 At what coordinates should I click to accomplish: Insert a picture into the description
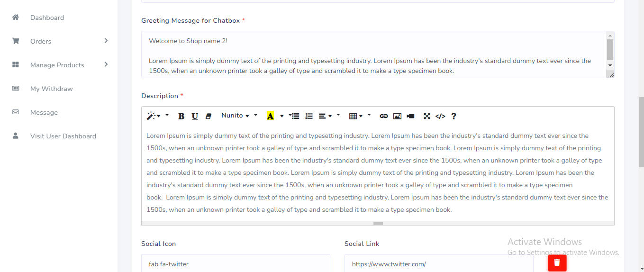click(397, 116)
